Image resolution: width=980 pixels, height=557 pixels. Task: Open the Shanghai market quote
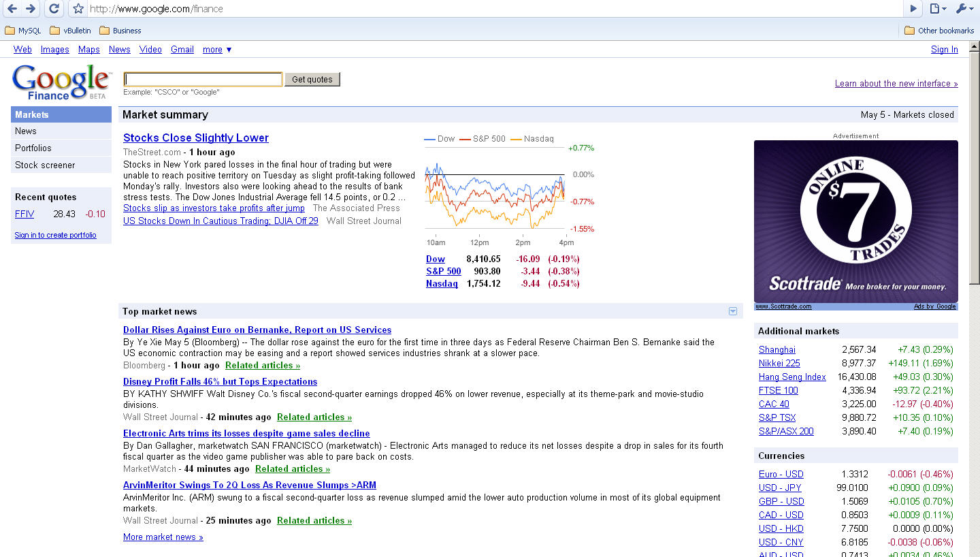point(777,350)
